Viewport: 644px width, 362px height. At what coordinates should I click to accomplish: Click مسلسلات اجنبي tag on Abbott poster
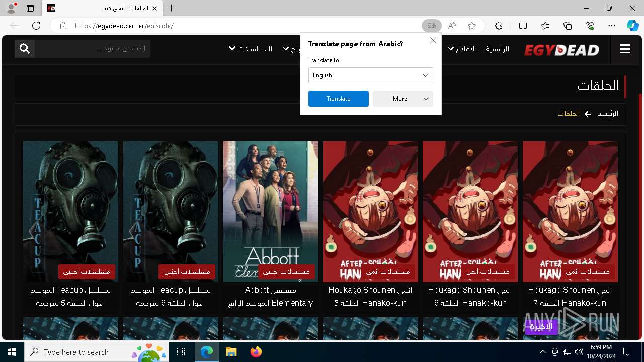click(286, 271)
